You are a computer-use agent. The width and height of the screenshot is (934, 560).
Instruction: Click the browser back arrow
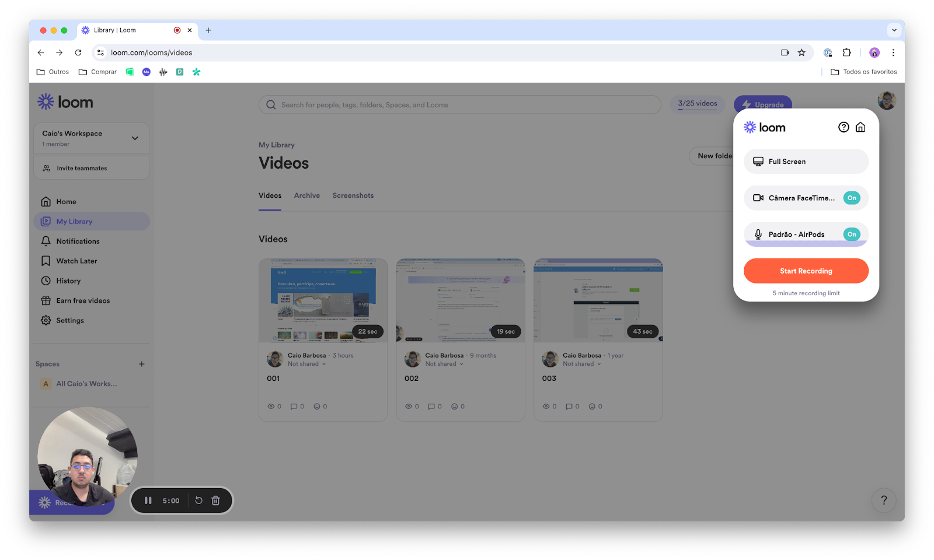pyautogui.click(x=40, y=52)
